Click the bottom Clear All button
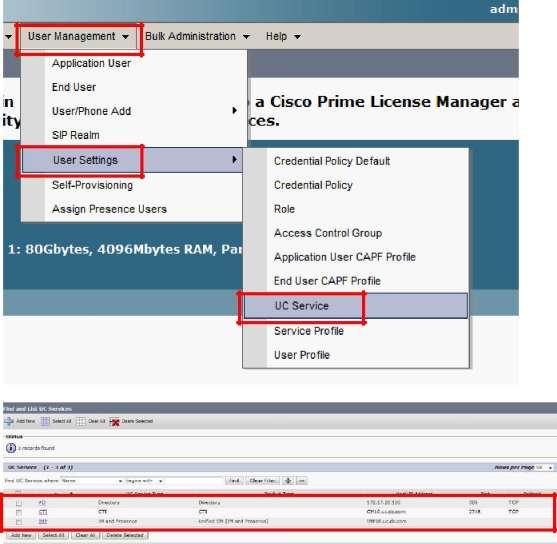This screenshot has width=557, height=544. 85,535
